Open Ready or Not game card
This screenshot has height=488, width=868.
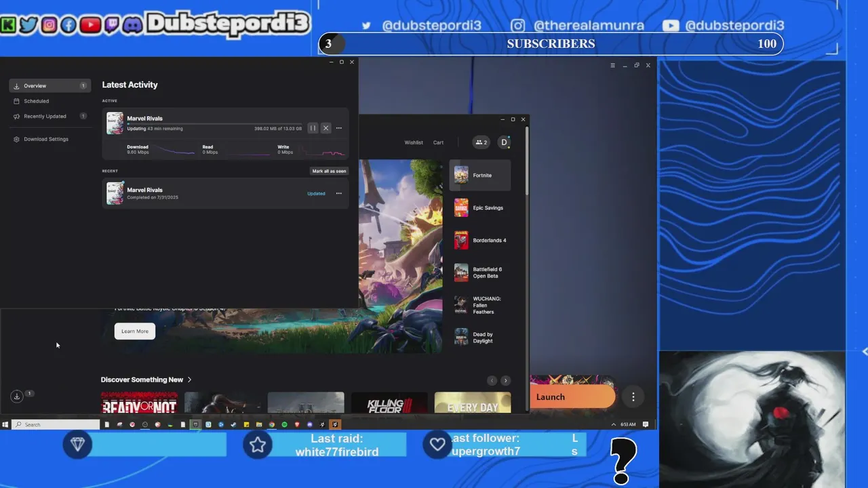[139, 403]
